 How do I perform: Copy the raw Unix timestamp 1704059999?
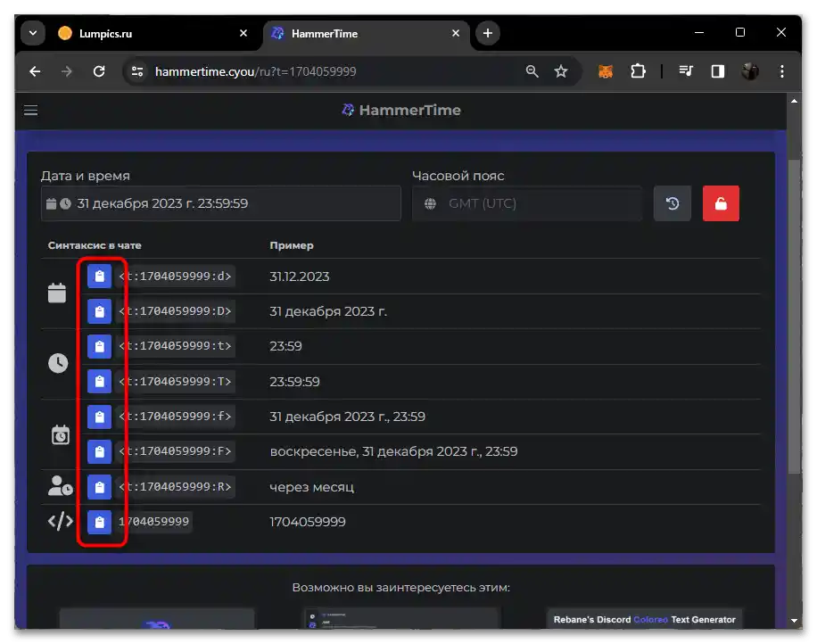[x=99, y=522]
